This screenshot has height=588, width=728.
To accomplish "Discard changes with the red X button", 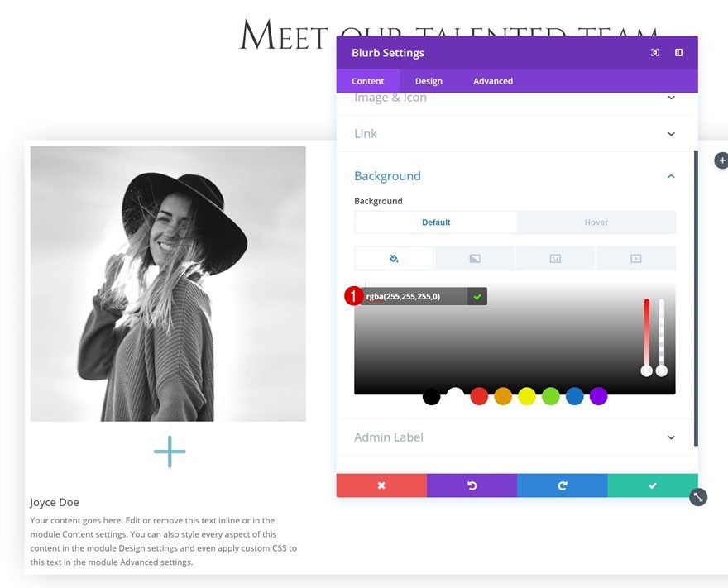I will coord(381,485).
